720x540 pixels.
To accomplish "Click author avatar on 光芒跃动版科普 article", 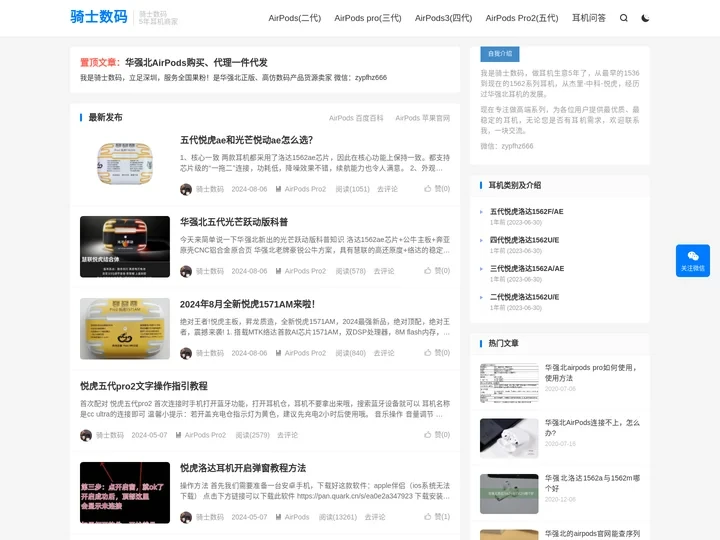I will click(x=186, y=271).
